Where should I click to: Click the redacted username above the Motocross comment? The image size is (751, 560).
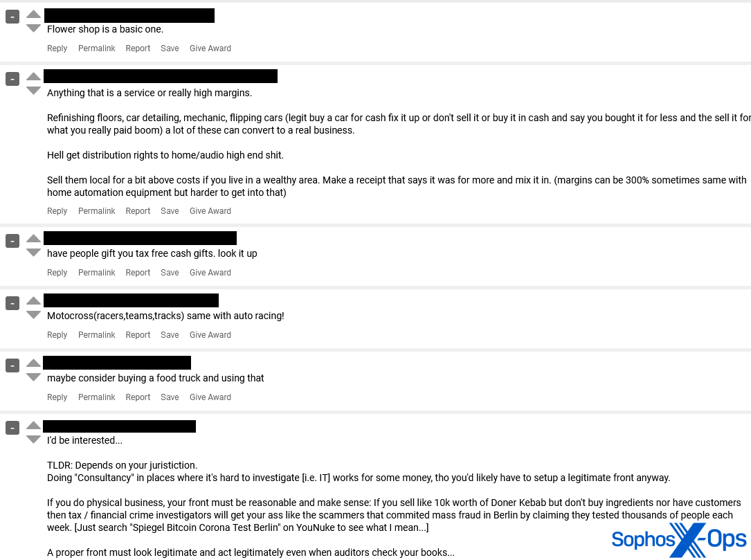[x=131, y=300]
